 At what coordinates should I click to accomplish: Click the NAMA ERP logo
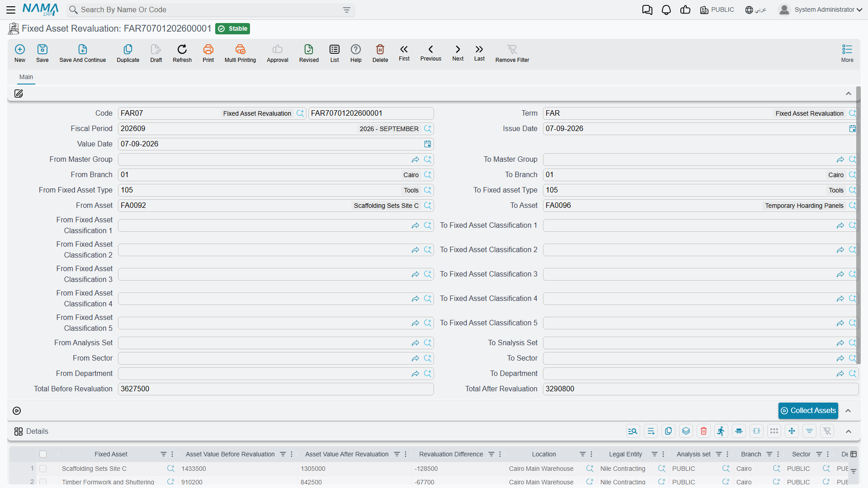tap(41, 9)
